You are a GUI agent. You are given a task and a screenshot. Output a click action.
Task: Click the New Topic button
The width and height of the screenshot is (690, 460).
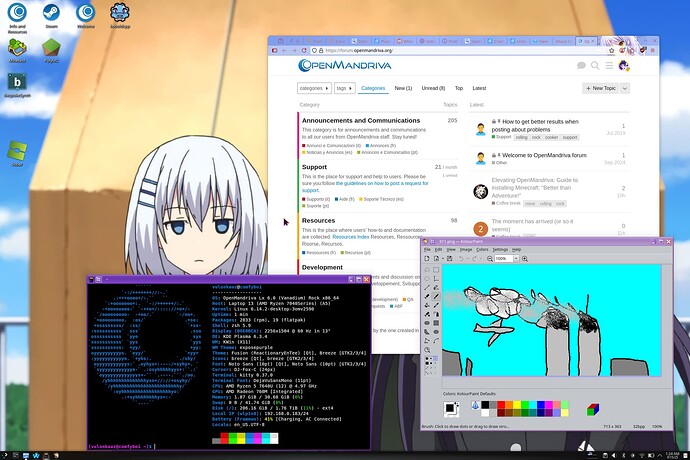[x=601, y=88]
